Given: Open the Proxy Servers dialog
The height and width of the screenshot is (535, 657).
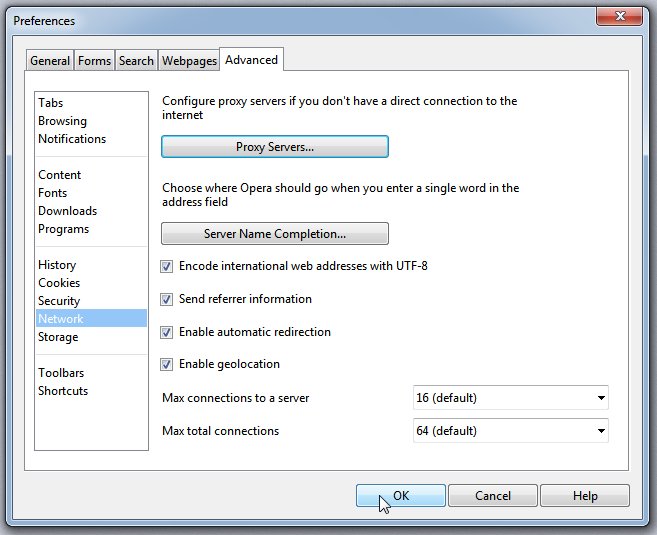Looking at the screenshot, I should pyautogui.click(x=275, y=147).
